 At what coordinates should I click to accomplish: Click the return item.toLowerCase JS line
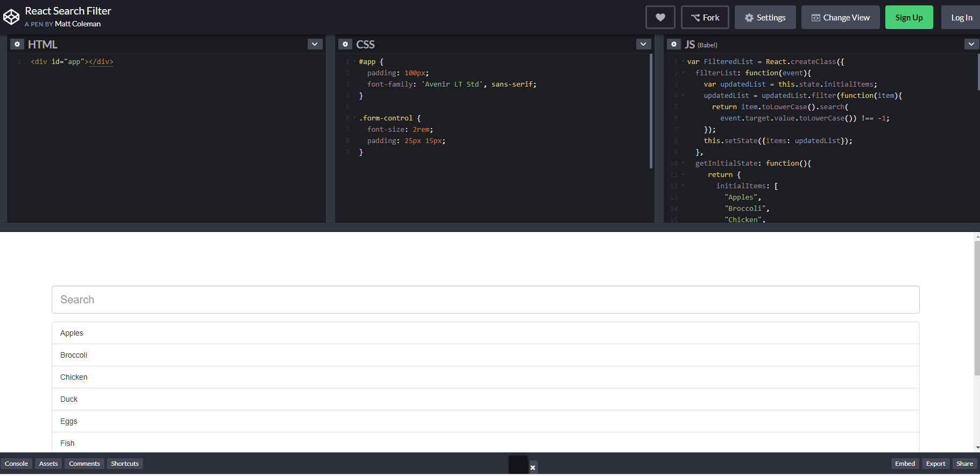coord(780,107)
